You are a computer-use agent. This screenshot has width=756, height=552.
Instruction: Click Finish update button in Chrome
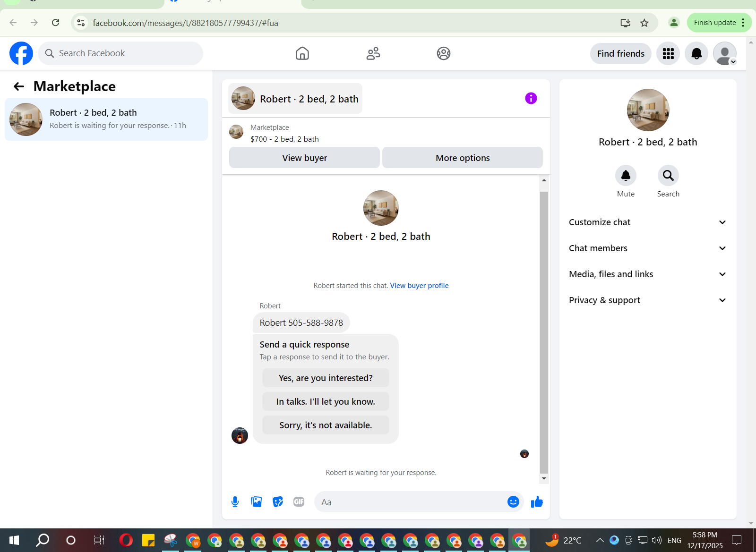pyautogui.click(x=714, y=23)
